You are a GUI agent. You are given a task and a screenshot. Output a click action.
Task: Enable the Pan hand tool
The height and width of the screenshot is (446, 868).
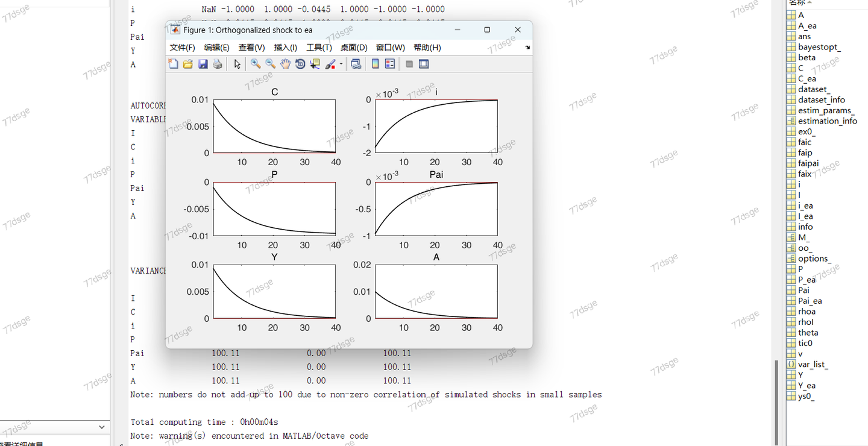285,64
